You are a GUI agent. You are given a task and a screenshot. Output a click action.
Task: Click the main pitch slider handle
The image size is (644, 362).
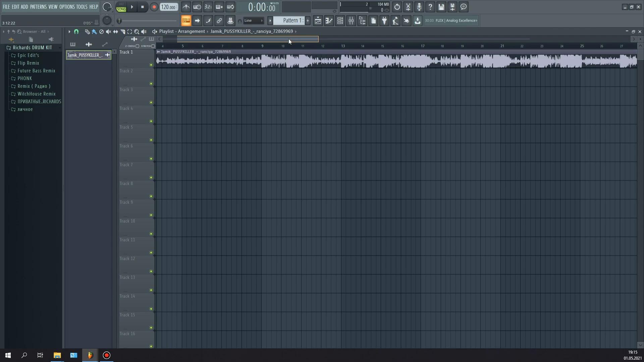[119, 21]
